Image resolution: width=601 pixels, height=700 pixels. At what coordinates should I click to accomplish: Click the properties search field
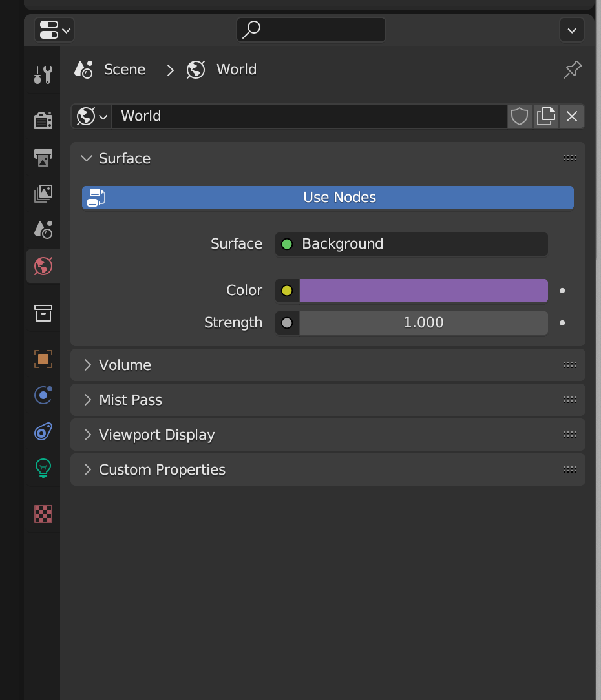coord(311,30)
